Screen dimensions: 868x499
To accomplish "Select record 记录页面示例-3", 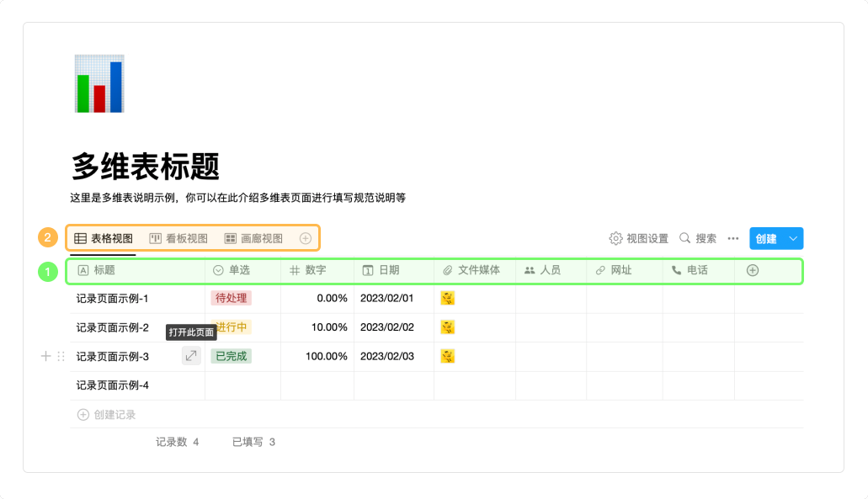I will point(112,357).
